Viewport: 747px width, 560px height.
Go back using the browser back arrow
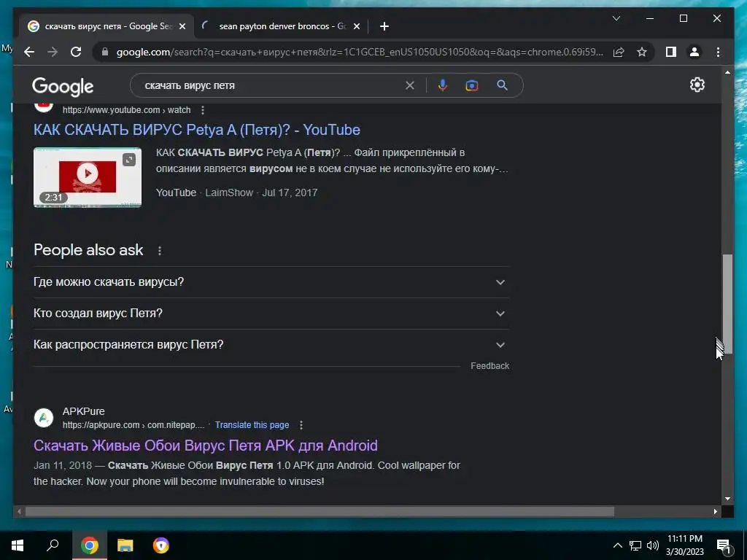coord(29,52)
